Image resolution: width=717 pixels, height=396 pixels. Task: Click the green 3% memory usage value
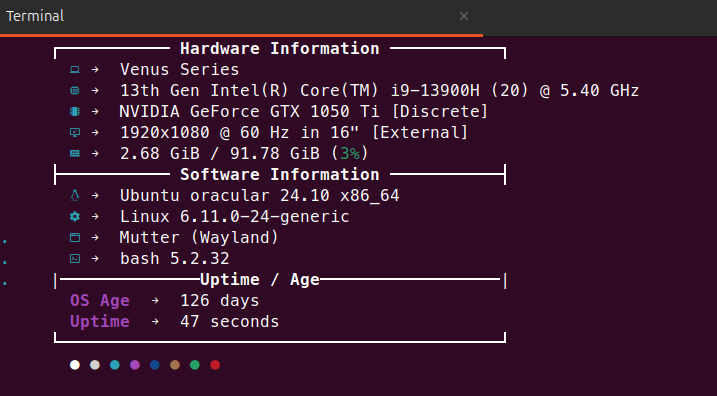(350, 154)
